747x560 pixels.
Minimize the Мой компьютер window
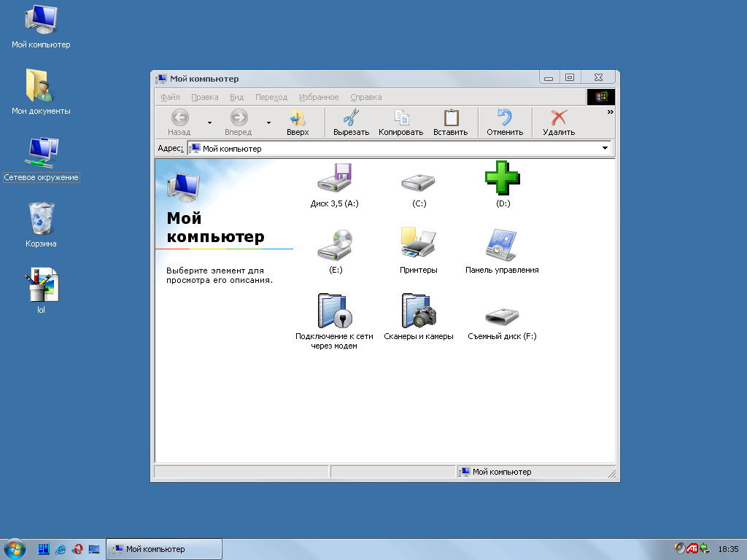click(x=549, y=77)
